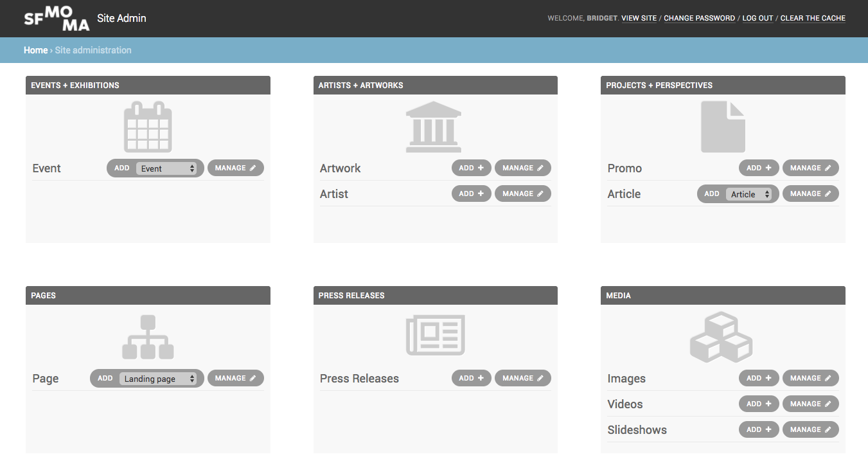This screenshot has width=868, height=468.
Task: Click the Slideshows row label
Action: pos(637,430)
